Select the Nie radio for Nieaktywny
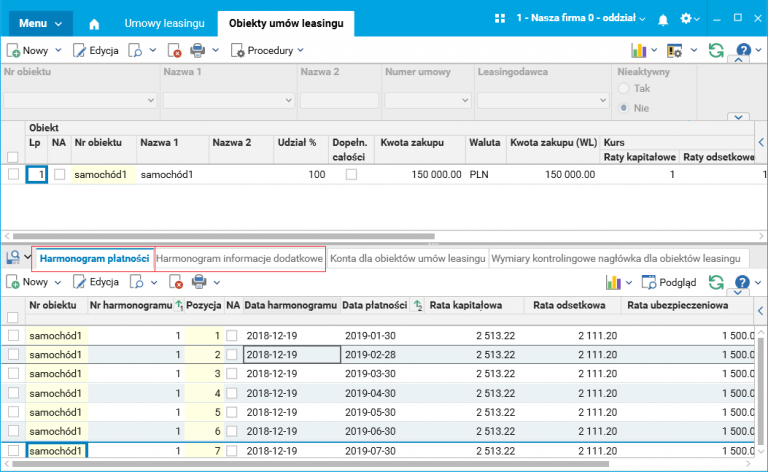Image resolution: width=768 pixels, height=472 pixels. click(624, 108)
